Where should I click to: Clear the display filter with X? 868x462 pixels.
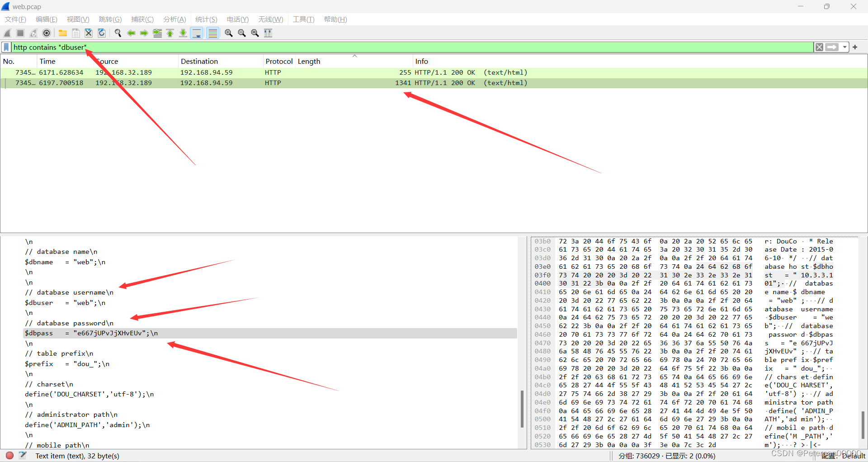(x=819, y=47)
